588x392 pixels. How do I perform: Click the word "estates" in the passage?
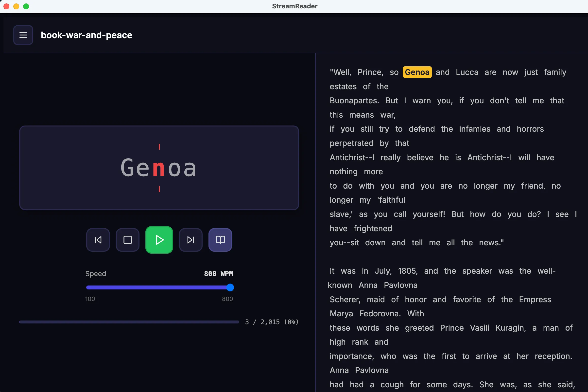[x=343, y=87]
